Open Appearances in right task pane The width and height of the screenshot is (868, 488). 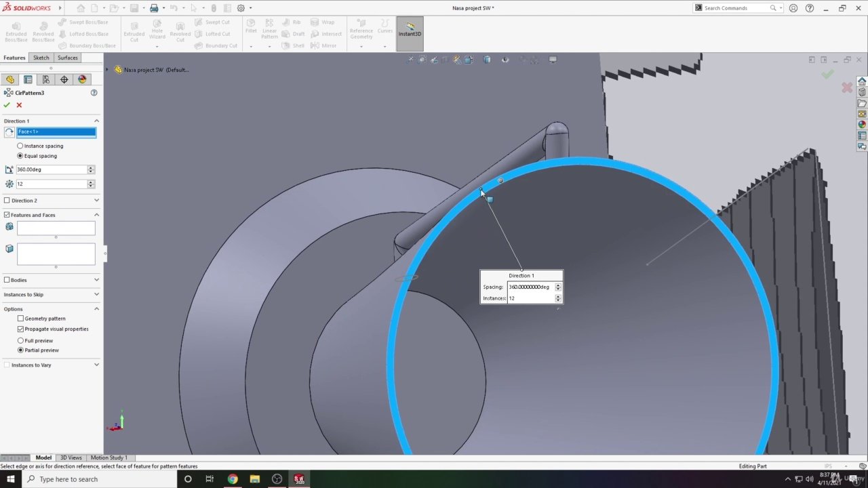pyautogui.click(x=862, y=125)
